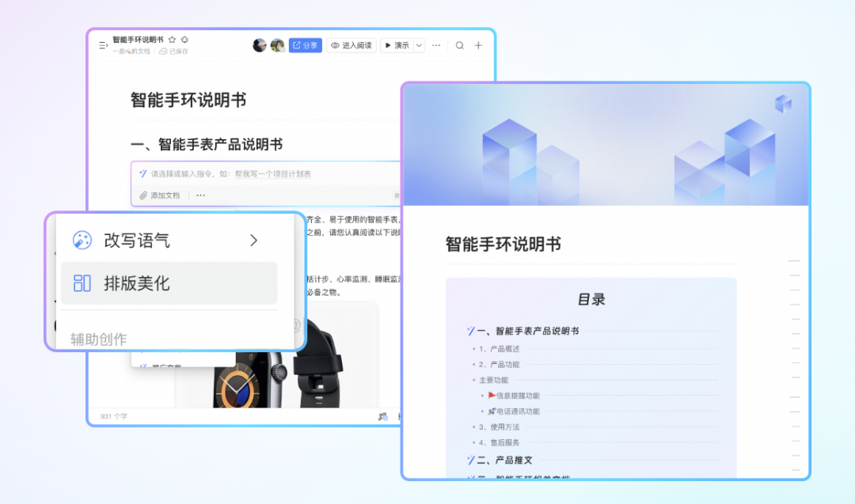Click 进入阅读 reading mode button
Viewport: 855px width, 504px height.
coord(351,45)
